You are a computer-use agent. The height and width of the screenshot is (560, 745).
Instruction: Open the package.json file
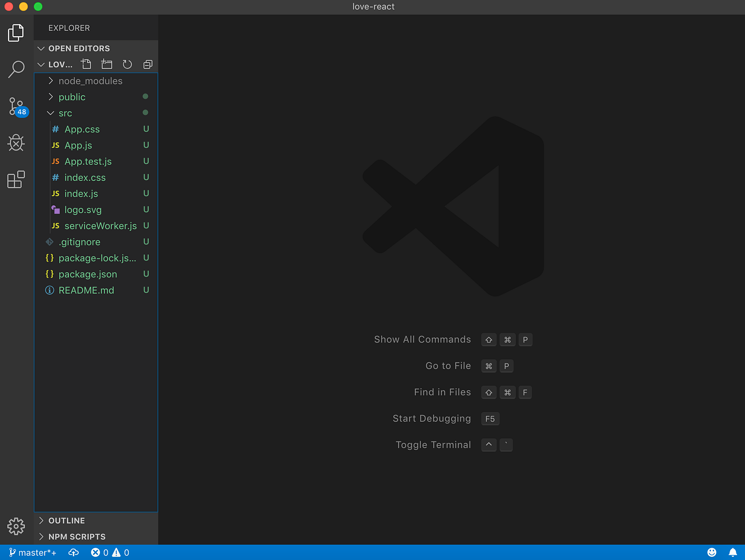(96, 274)
